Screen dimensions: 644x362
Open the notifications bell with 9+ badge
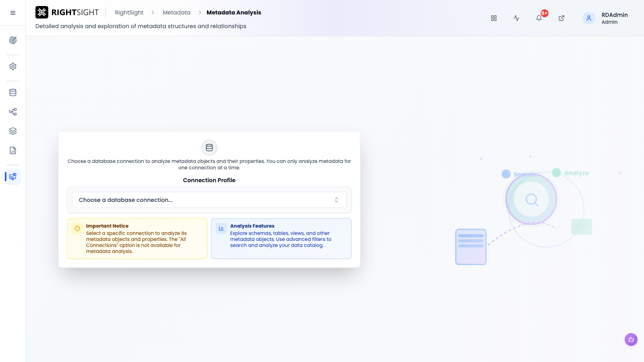pyautogui.click(x=539, y=18)
